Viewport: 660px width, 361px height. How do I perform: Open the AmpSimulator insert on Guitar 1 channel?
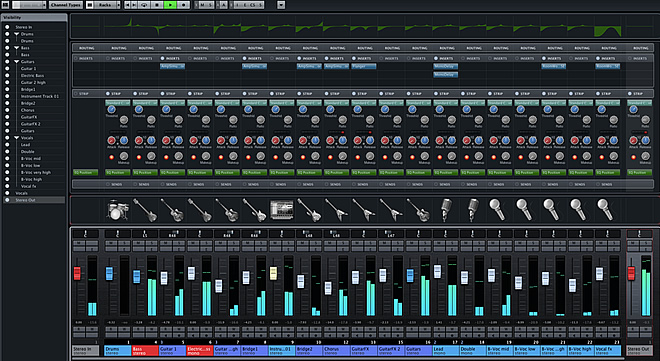coord(172,66)
